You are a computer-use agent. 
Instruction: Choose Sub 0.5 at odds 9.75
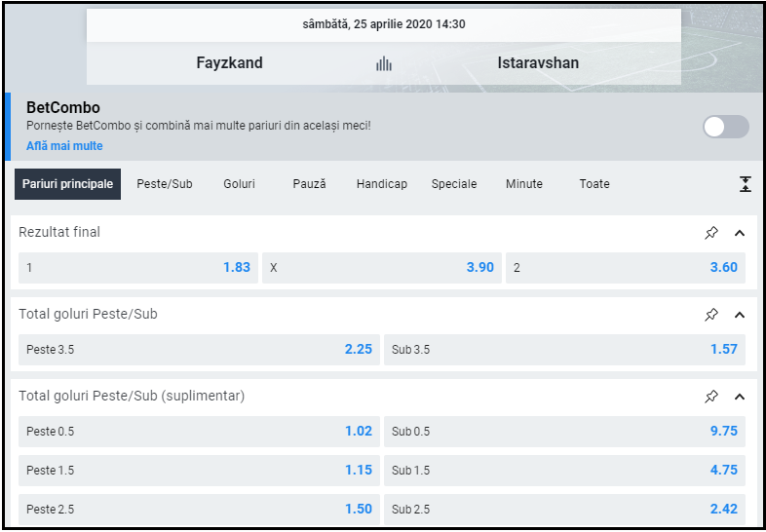[564, 432]
